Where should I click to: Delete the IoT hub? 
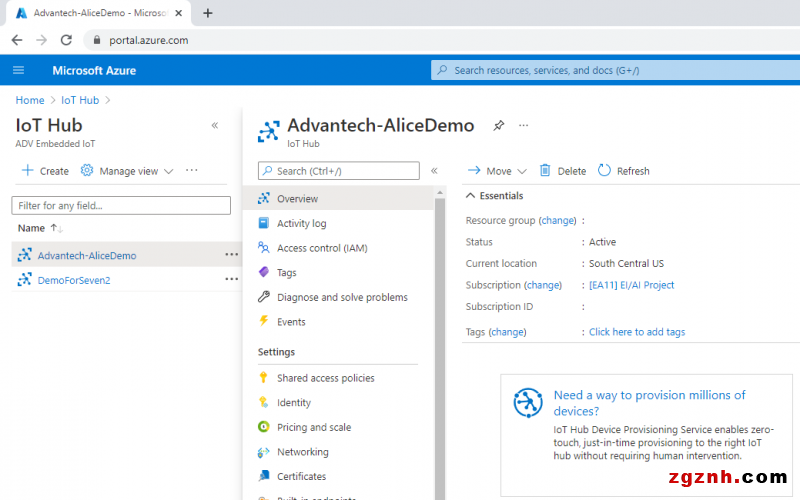(563, 171)
